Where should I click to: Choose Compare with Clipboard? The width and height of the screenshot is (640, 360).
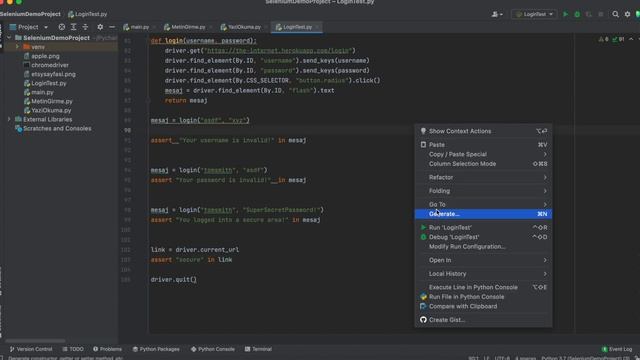(483, 306)
